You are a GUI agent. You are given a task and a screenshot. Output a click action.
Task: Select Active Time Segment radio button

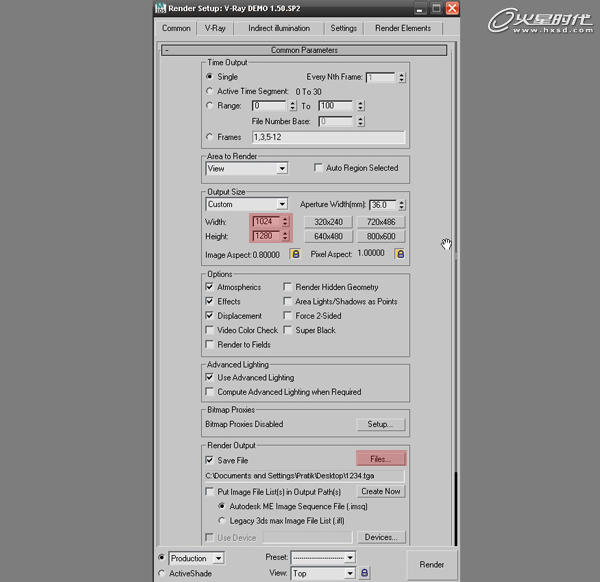209,91
